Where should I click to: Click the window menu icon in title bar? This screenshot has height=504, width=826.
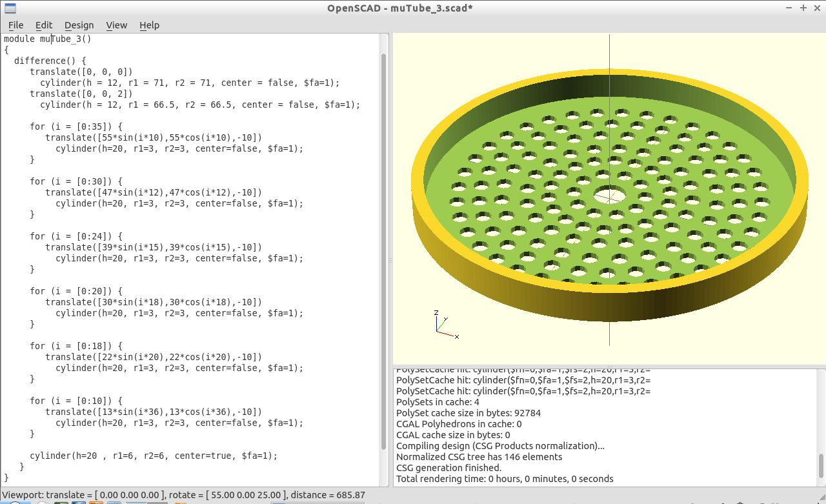click(10, 8)
